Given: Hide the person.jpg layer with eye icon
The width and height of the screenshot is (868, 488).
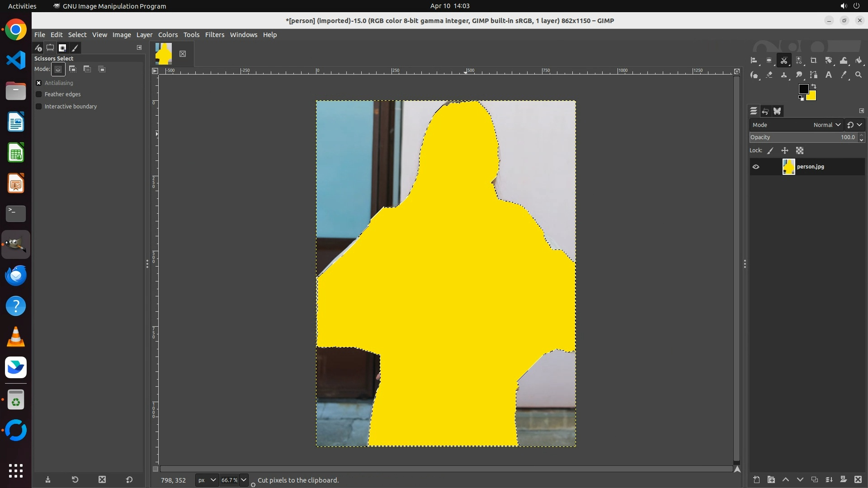Looking at the screenshot, I should 756,167.
